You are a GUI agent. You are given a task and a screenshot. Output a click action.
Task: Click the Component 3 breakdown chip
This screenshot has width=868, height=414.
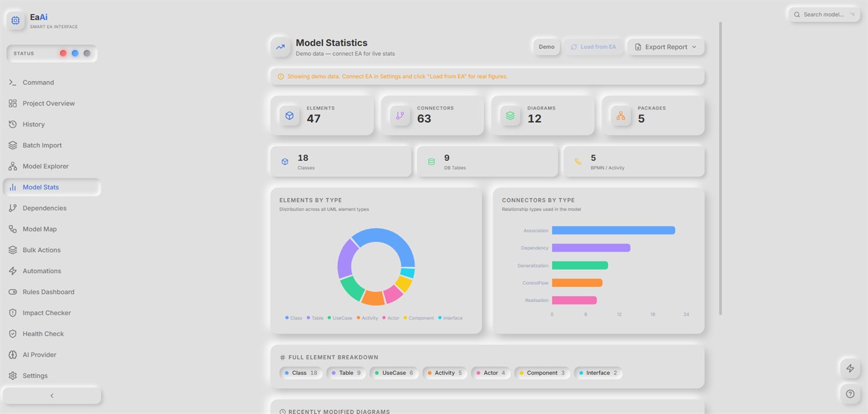[x=542, y=373]
